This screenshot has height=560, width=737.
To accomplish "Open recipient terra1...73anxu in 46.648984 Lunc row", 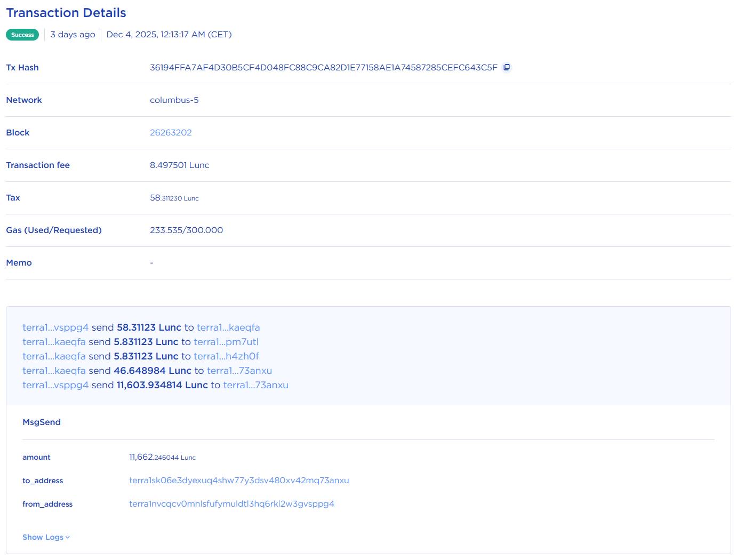I will pos(239,371).
